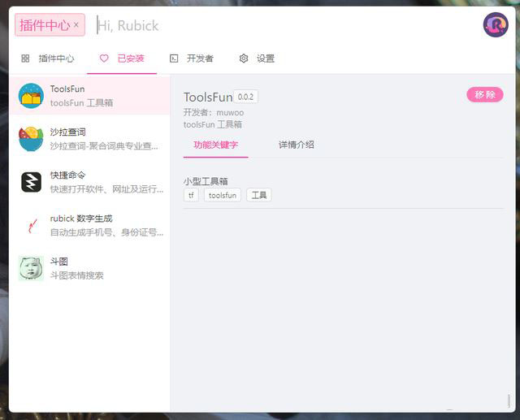The height and width of the screenshot is (420, 520).
Task: Click the 快捷命令 lightning icon
Action: coord(31,182)
